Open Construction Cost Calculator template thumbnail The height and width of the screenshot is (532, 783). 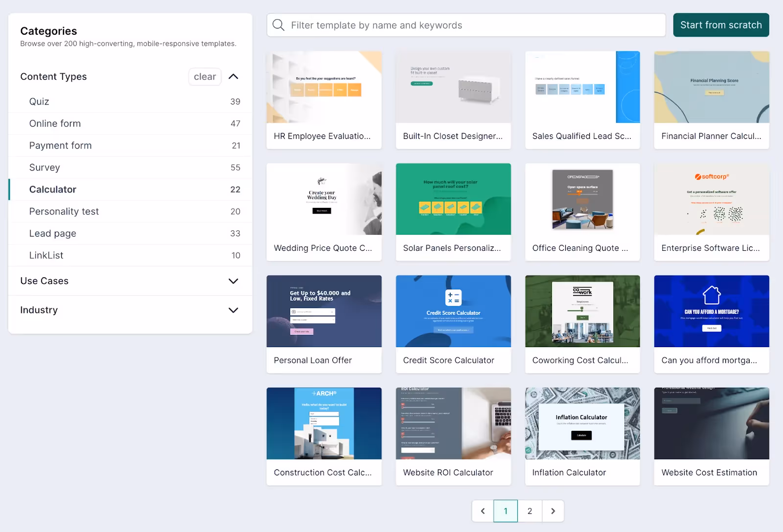point(324,423)
